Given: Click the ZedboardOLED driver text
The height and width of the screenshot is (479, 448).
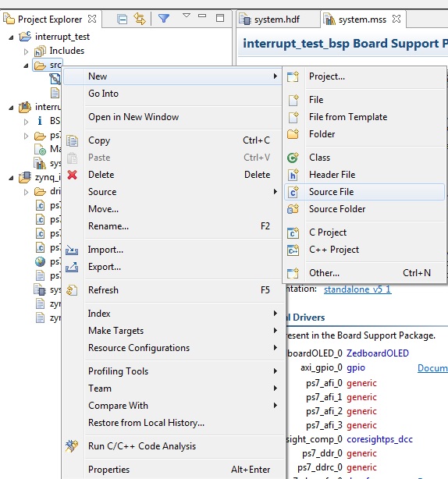Looking at the screenshot, I should pos(378,353).
